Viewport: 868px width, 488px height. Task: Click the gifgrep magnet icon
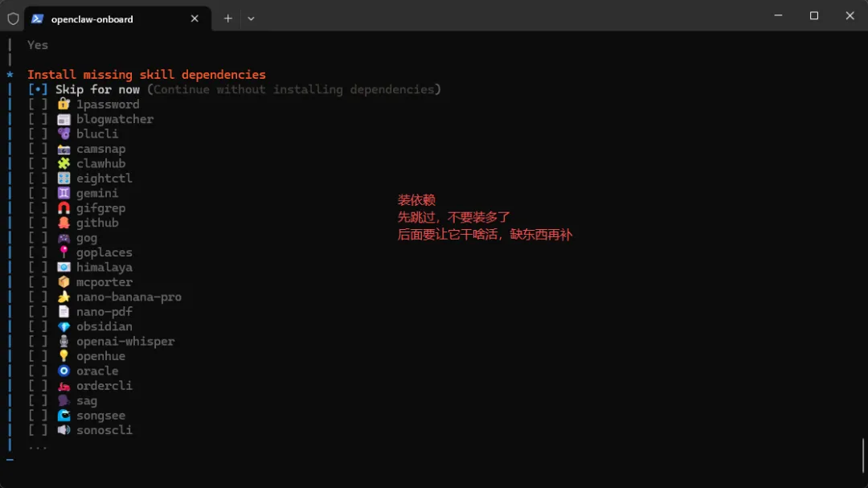pyautogui.click(x=63, y=207)
